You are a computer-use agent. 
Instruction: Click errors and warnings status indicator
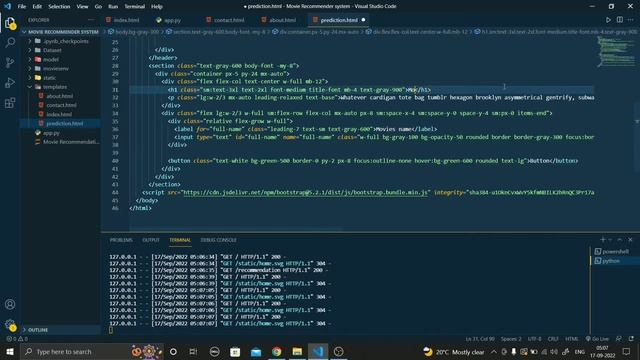17,339
